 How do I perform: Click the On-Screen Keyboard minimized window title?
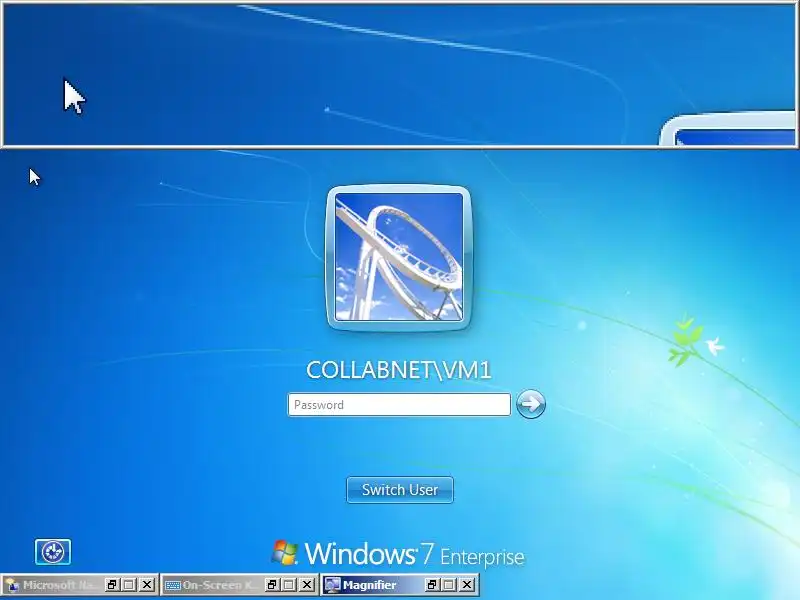tap(220, 585)
